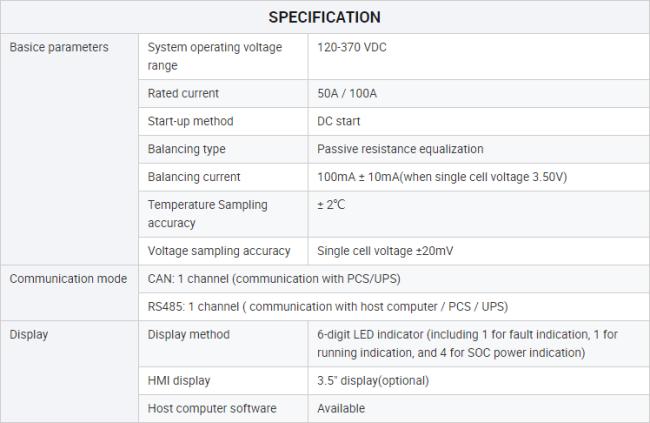Click the Passive resistance equalization text
Viewport: 650px width, 423px height.
click(x=400, y=149)
